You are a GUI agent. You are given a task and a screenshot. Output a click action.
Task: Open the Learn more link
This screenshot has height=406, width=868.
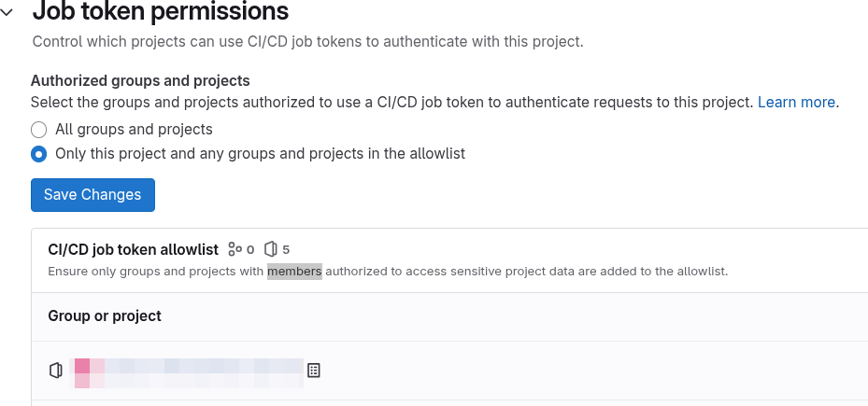tap(796, 103)
